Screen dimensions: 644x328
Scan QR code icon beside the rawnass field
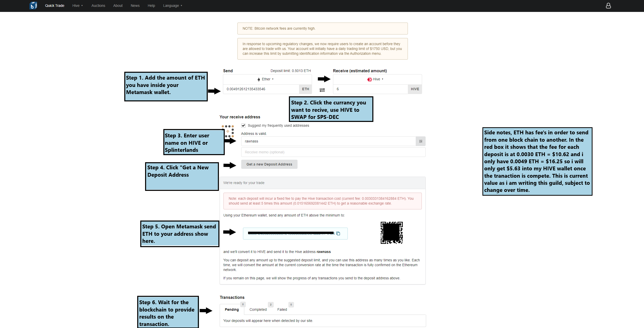click(x=421, y=141)
